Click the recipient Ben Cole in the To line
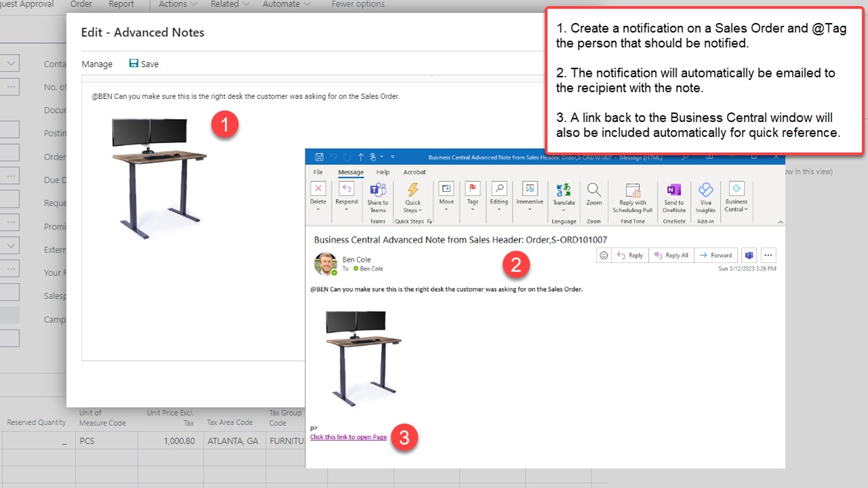Image resolution: width=868 pixels, height=488 pixels. point(372,268)
